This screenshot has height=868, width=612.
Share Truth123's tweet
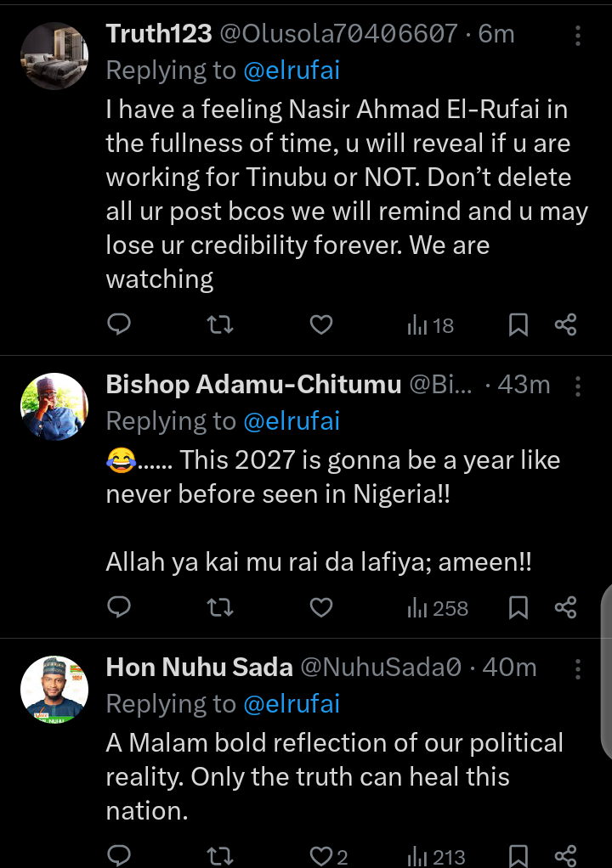pos(565,324)
